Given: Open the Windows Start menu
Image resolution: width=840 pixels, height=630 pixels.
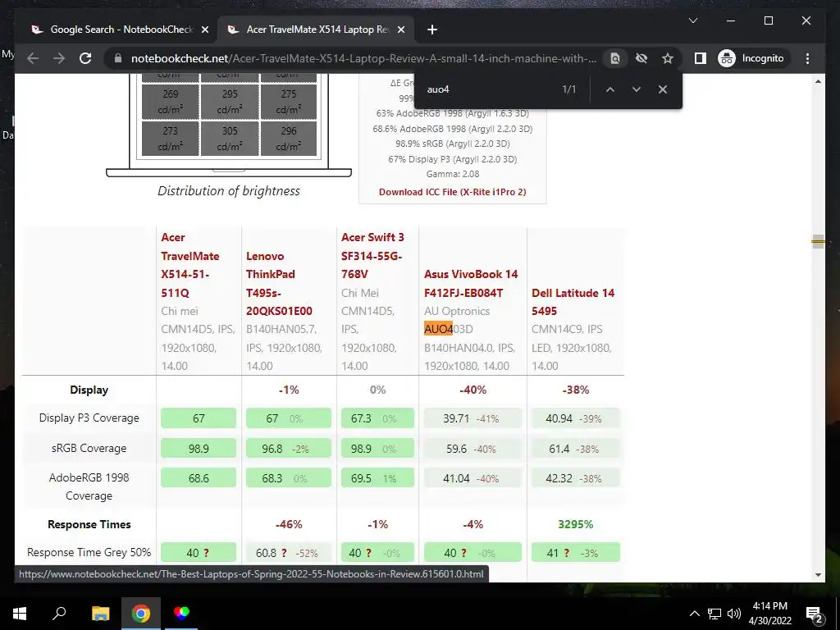Looking at the screenshot, I should click(19, 614).
